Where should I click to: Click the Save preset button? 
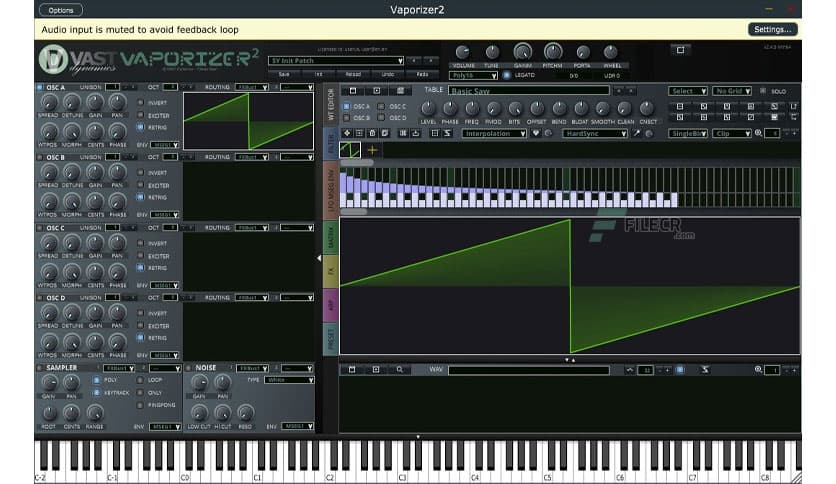284,74
